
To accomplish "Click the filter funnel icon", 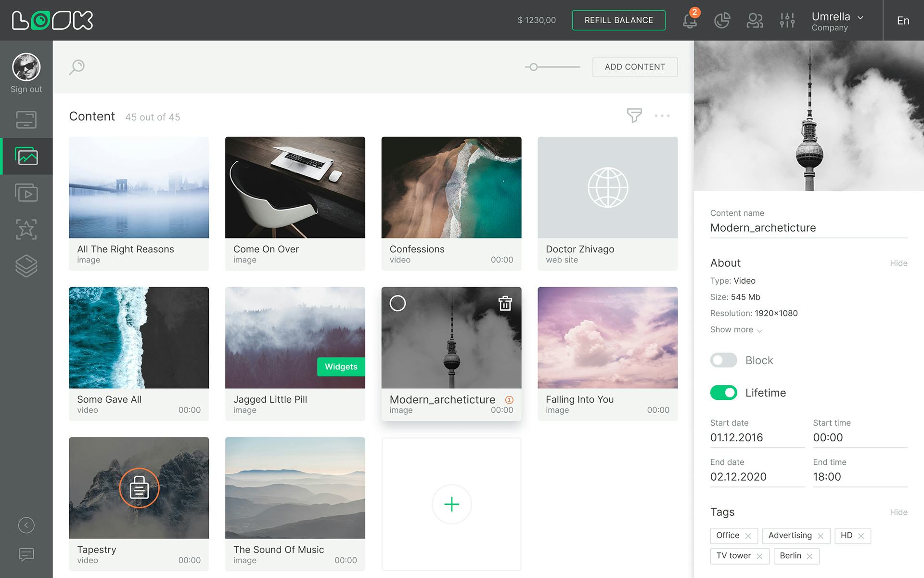I will click(634, 116).
